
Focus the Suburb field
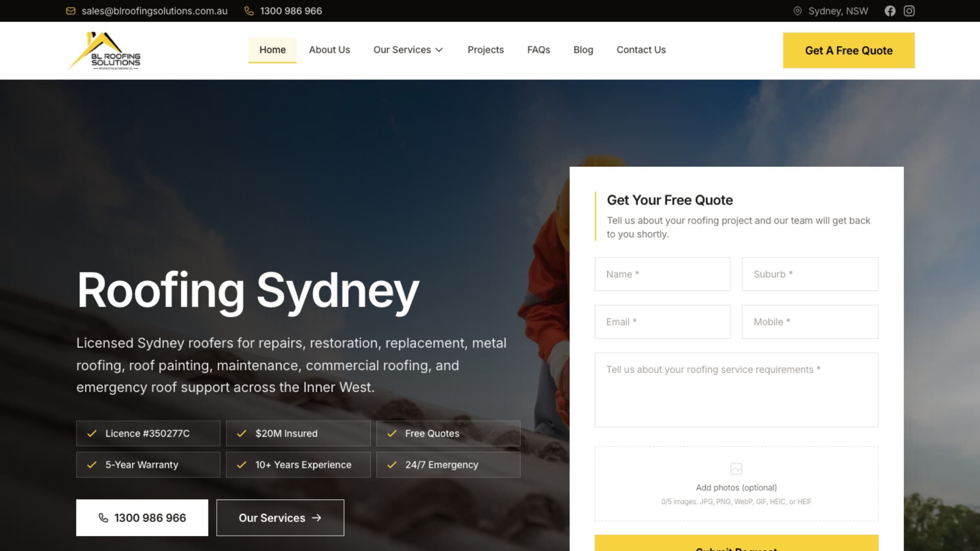coord(810,274)
